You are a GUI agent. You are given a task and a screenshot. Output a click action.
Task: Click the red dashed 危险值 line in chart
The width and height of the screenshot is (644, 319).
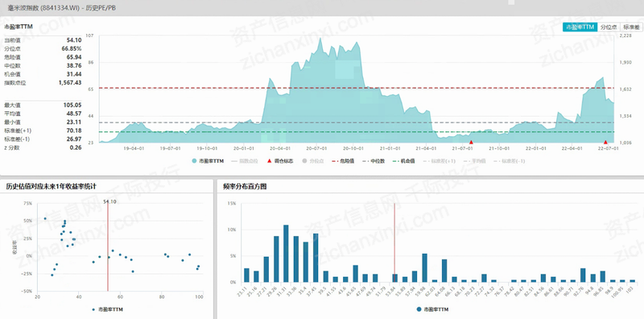pyautogui.click(x=357, y=88)
